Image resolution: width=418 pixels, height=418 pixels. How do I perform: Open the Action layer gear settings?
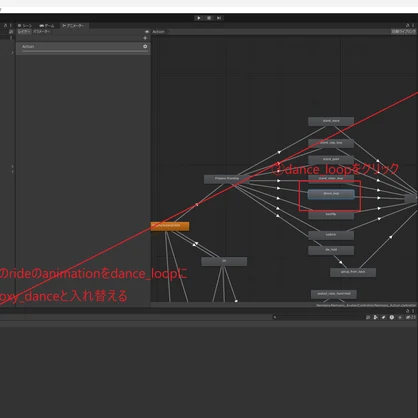[145, 47]
